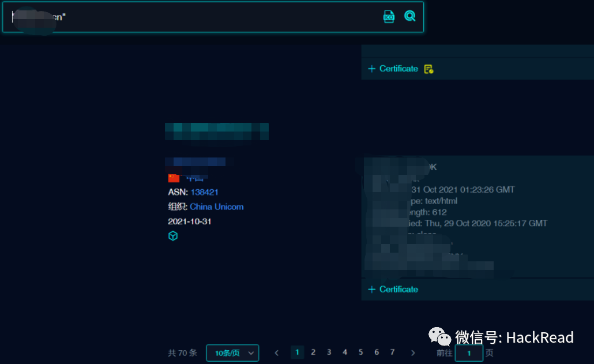Expand the bottom Certificate section

[393, 289]
